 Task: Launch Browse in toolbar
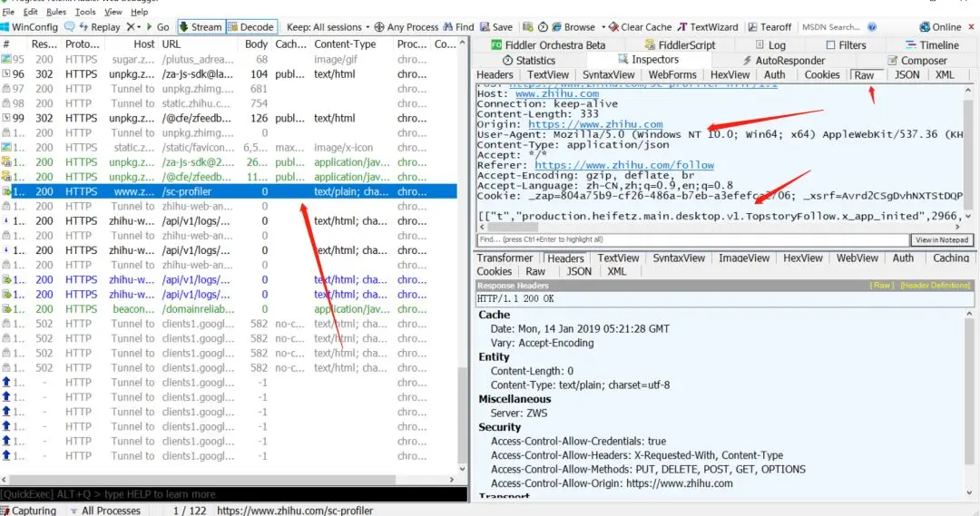tap(573, 27)
